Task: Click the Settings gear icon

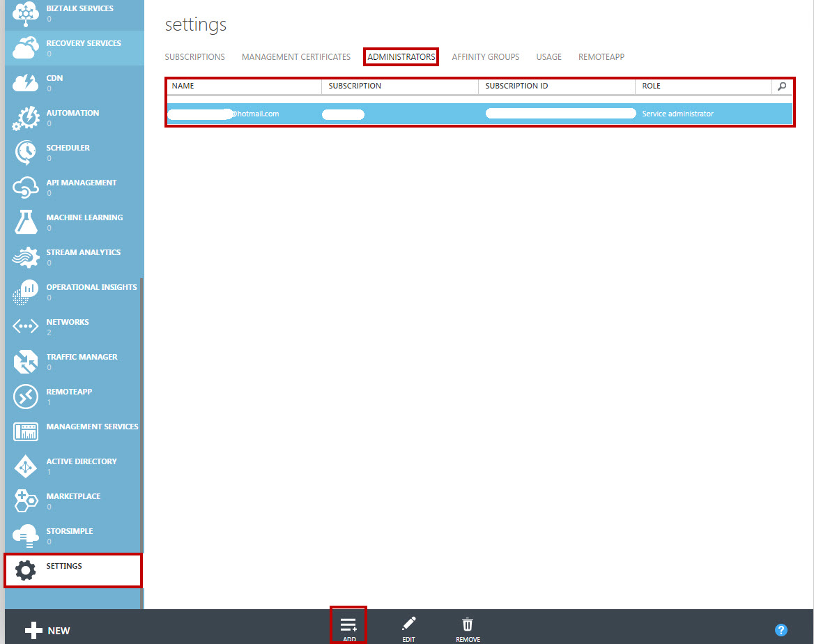Action: [x=25, y=570]
